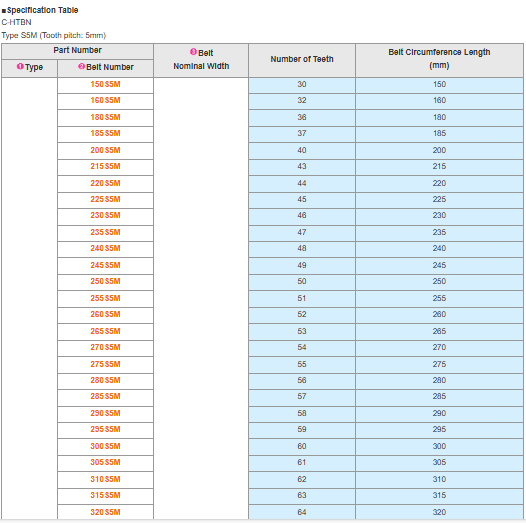Image resolution: width=526 pixels, height=523 pixels.
Task: Click the Number of Teeth column header
Action: point(302,60)
